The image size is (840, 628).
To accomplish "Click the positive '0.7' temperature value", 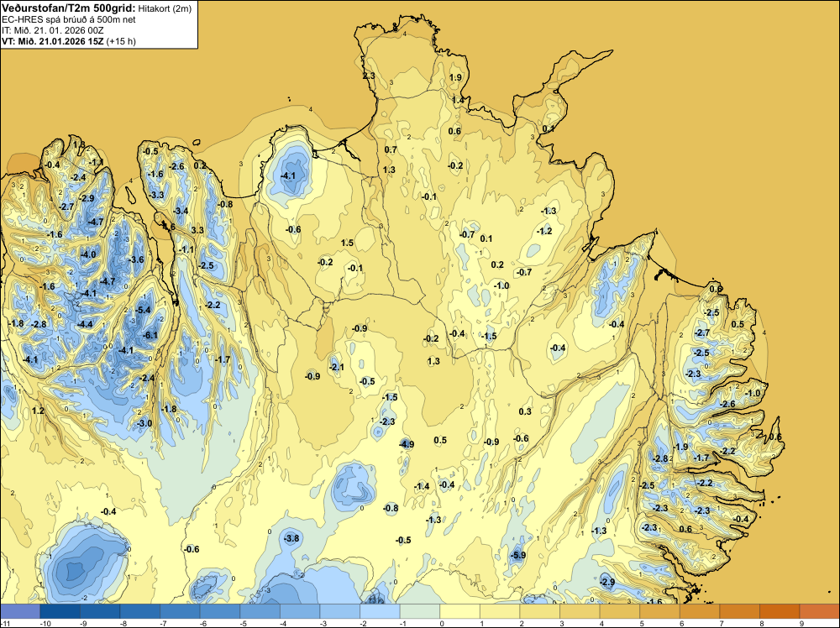I will click(x=391, y=149).
